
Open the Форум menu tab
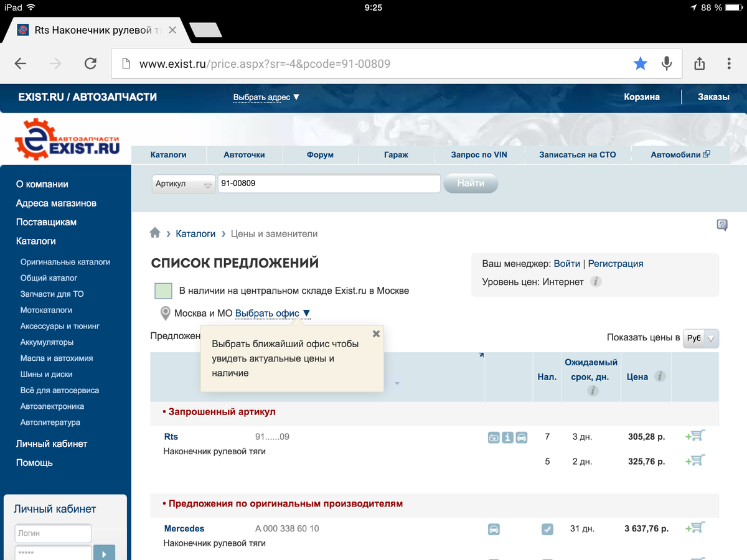320,154
